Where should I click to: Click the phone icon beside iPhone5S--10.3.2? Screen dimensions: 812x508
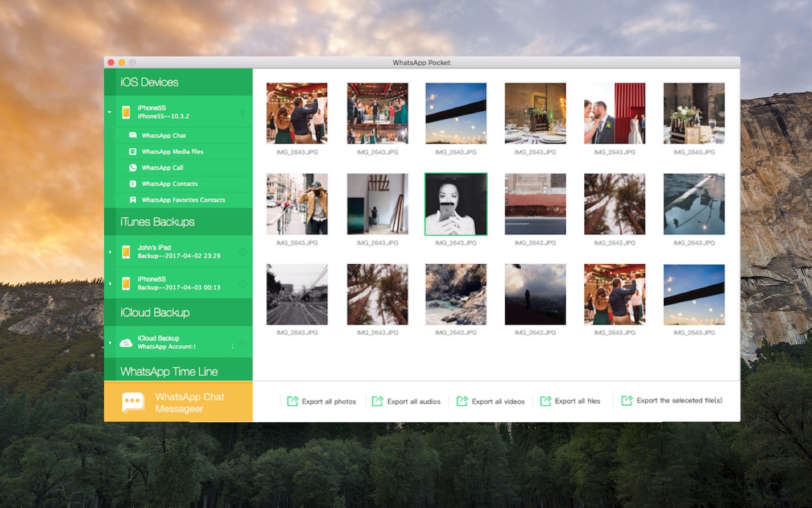click(126, 112)
